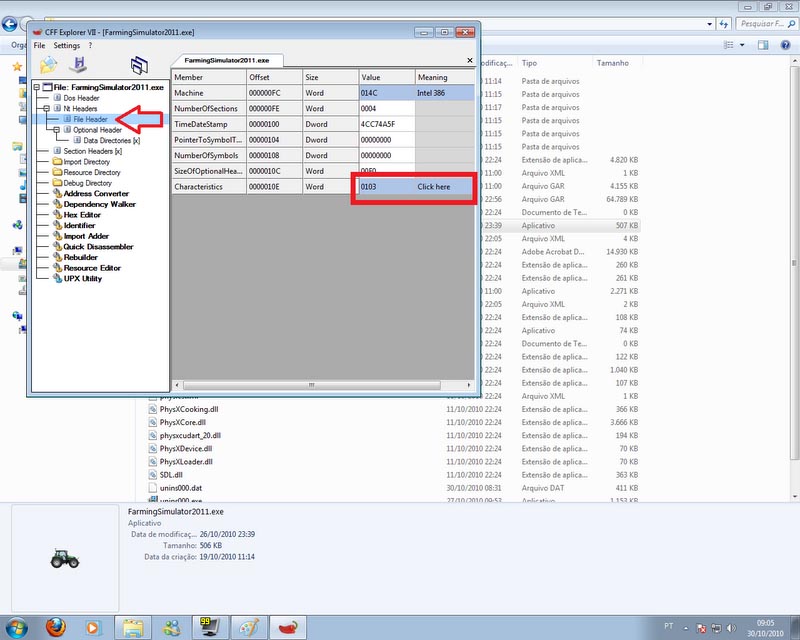
Task: Click the Characteristics value 0103 cell
Action: 385,187
